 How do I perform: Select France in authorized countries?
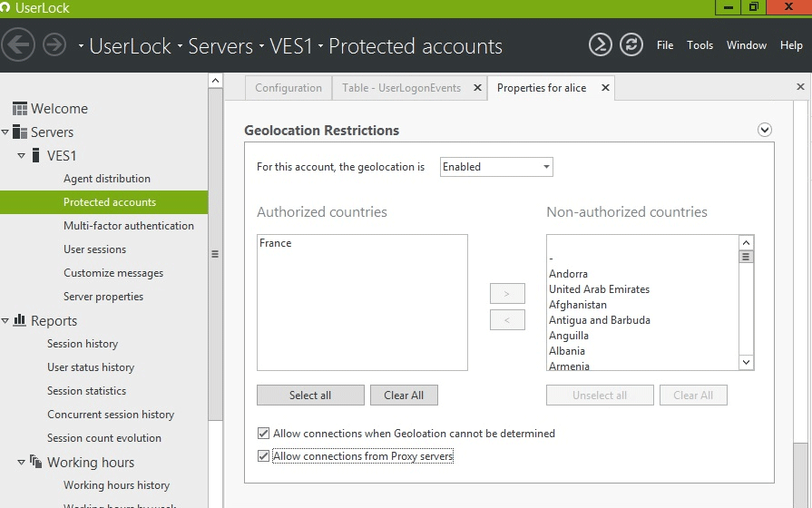pos(276,243)
